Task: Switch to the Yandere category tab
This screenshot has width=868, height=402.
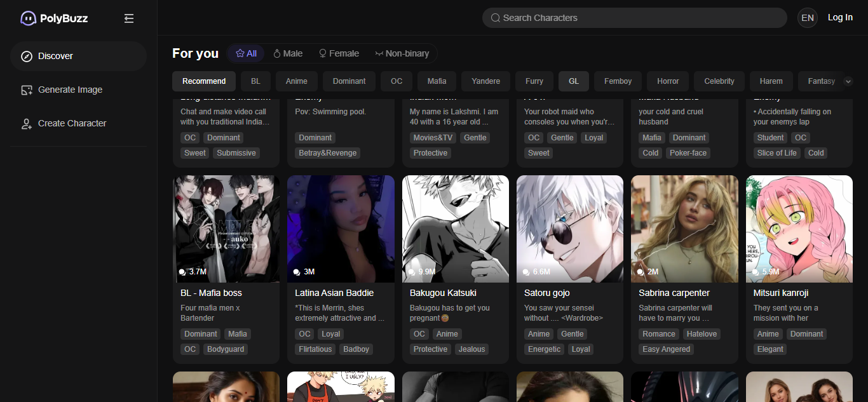Action: [x=486, y=81]
